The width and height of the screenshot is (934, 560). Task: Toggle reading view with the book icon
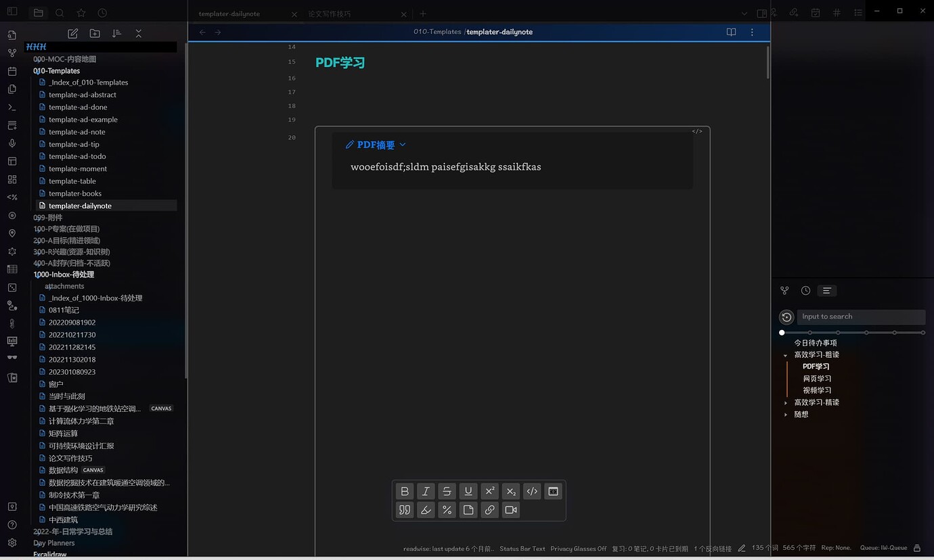pyautogui.click(x=731, y=32)
